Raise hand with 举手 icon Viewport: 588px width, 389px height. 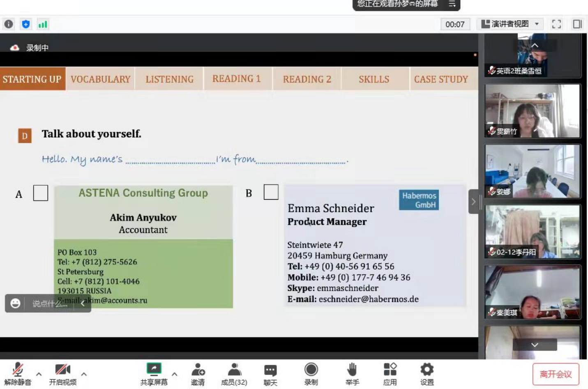pyautogui.click(x=352, y=374)
